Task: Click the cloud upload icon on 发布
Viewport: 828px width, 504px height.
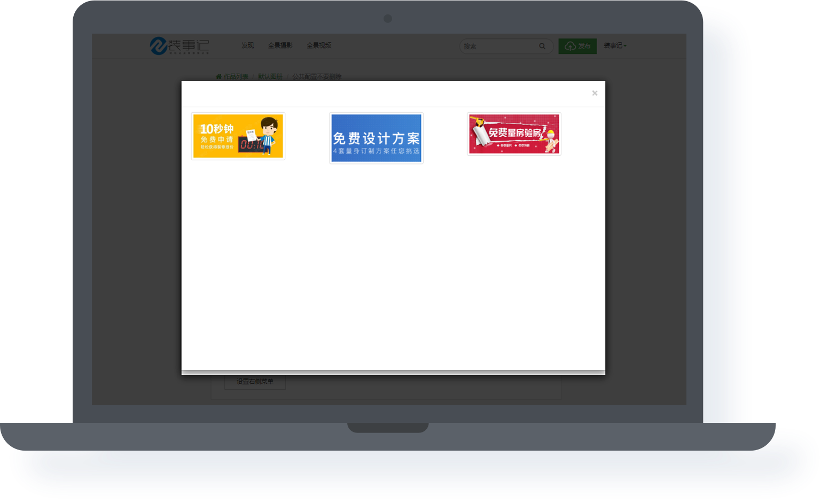Action: point(570,46)
